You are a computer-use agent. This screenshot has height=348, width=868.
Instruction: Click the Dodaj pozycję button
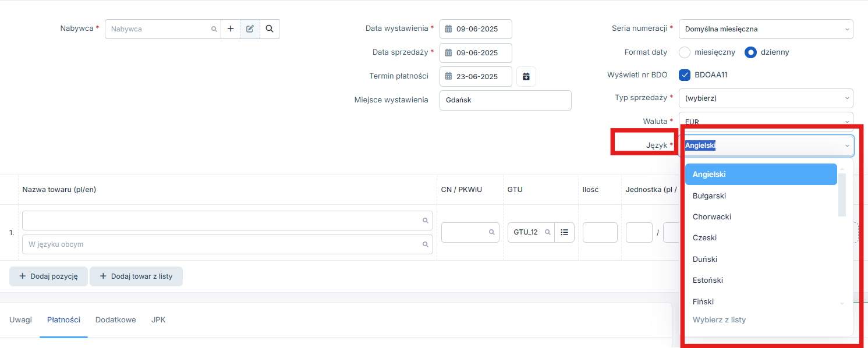[48, 276]
